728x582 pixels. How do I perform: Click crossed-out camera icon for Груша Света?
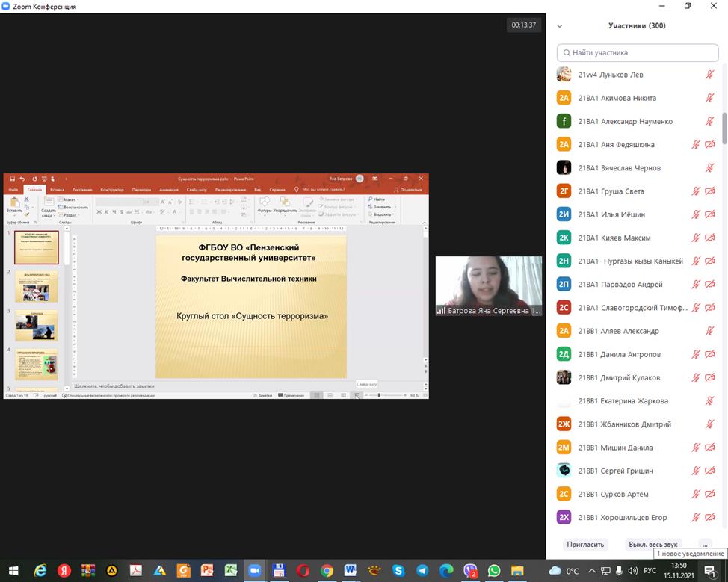point(710,191)
